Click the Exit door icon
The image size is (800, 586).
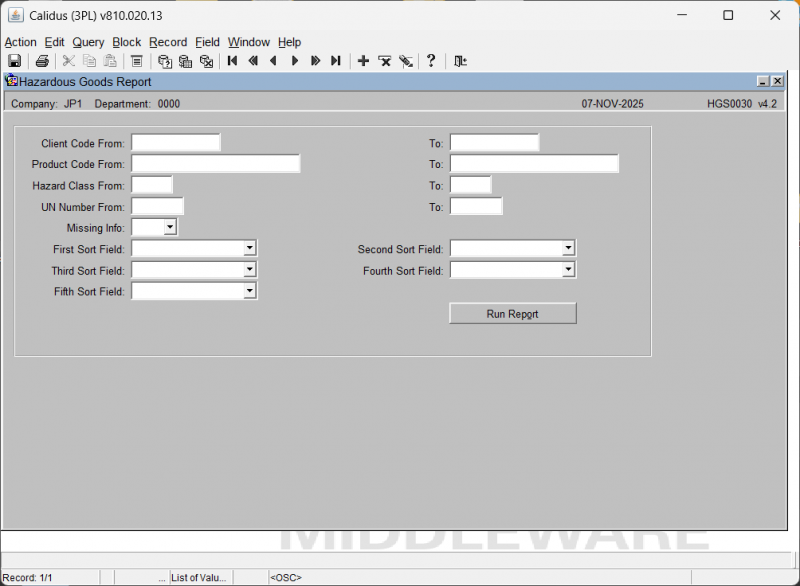point(460,61)
